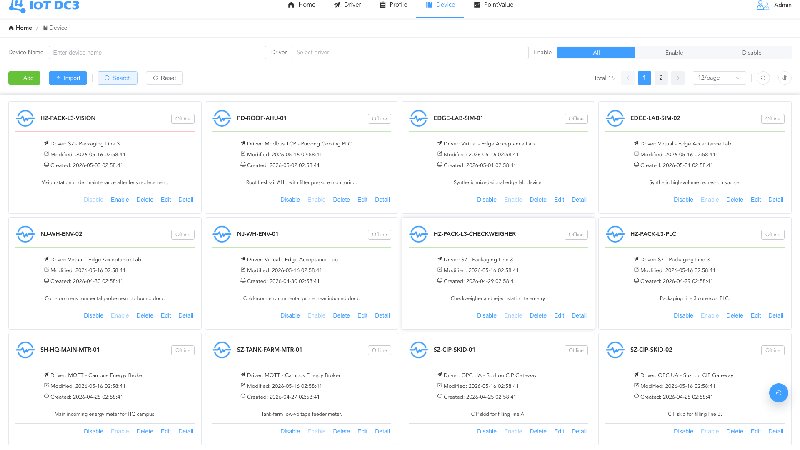The height and width of the screenshot is (450, 800).
Task: Click the SH-HQ-MAIN-MTR-01 device icon
Action: (x=25, y=349)
